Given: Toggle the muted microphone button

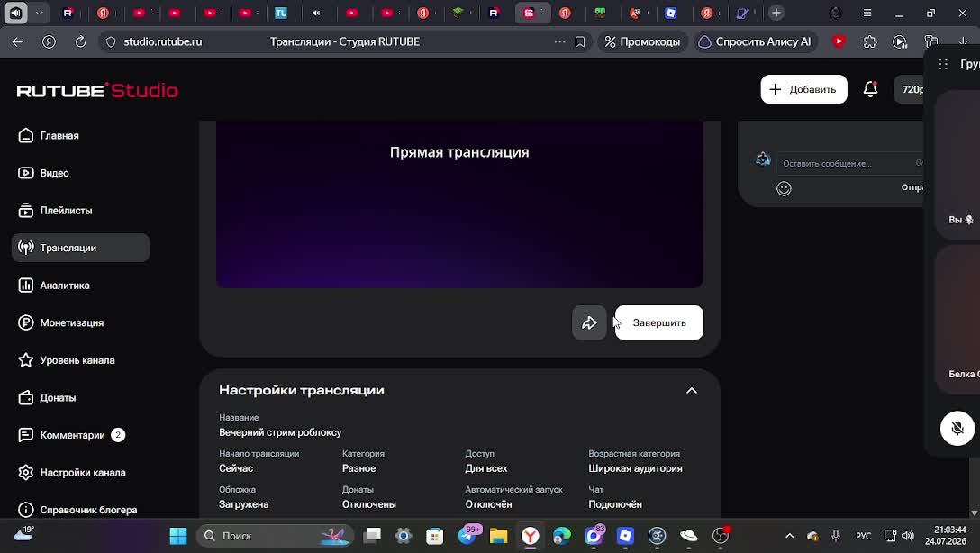Looking at the screenshot, I should click(957, 429).
